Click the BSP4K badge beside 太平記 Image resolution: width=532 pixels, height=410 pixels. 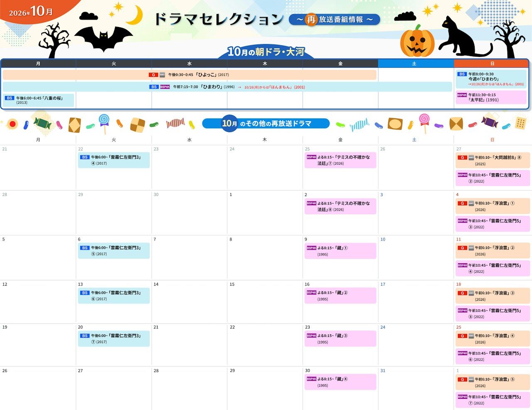[462, 95]
